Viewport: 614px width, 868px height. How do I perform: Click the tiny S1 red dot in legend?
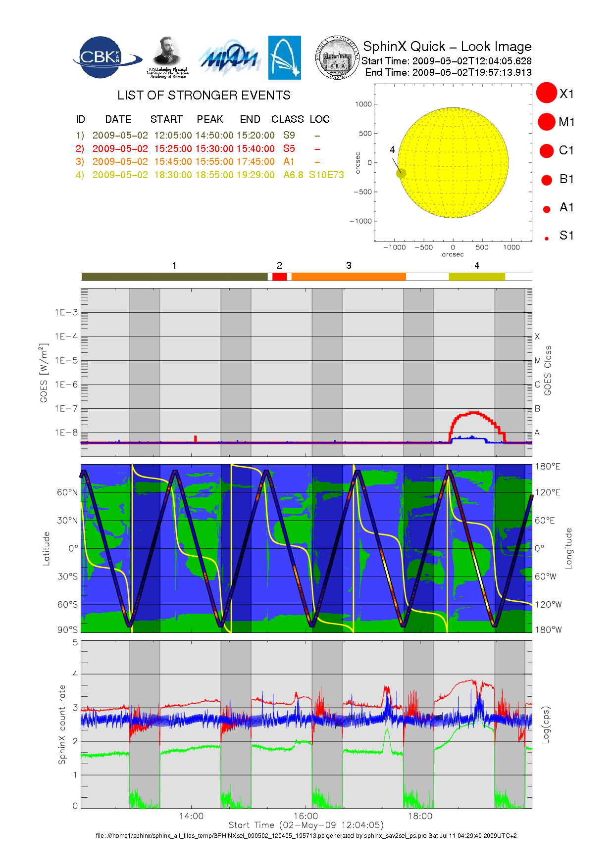(x=547, y=239)
